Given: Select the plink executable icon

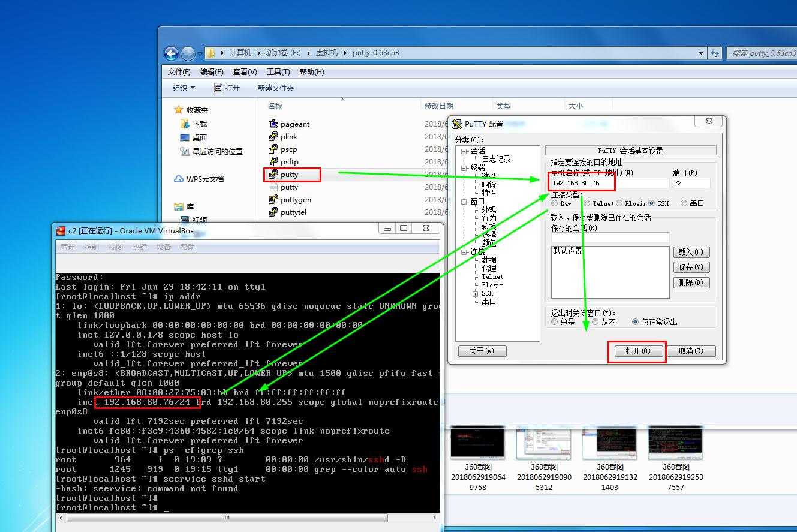Looking at the screenshot, I should (x=273, y=136).
